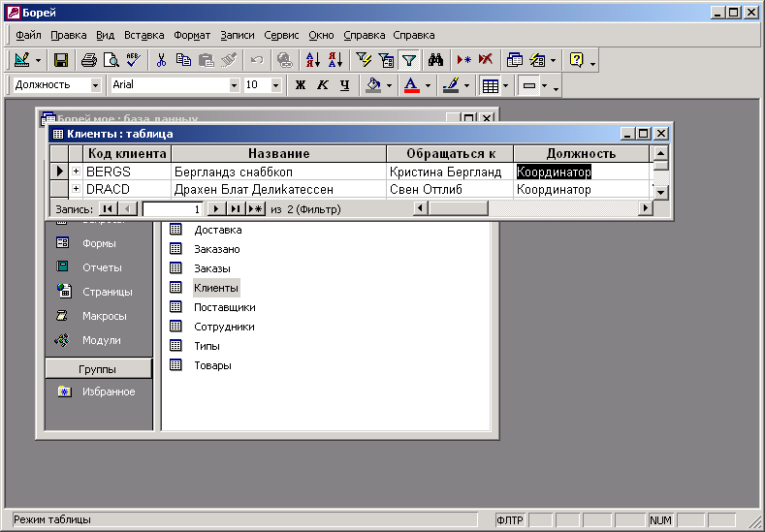Open the Вид menu
The image size is (765, 532).
click(105, 35)
